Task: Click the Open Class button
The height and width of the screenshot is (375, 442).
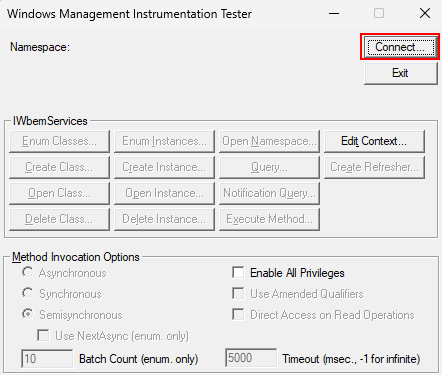Action: click(59, 193)
